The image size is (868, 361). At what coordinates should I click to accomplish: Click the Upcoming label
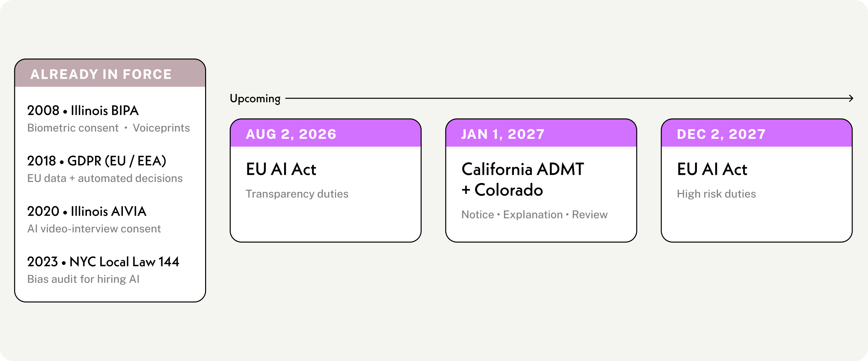[x=255, y=99]
